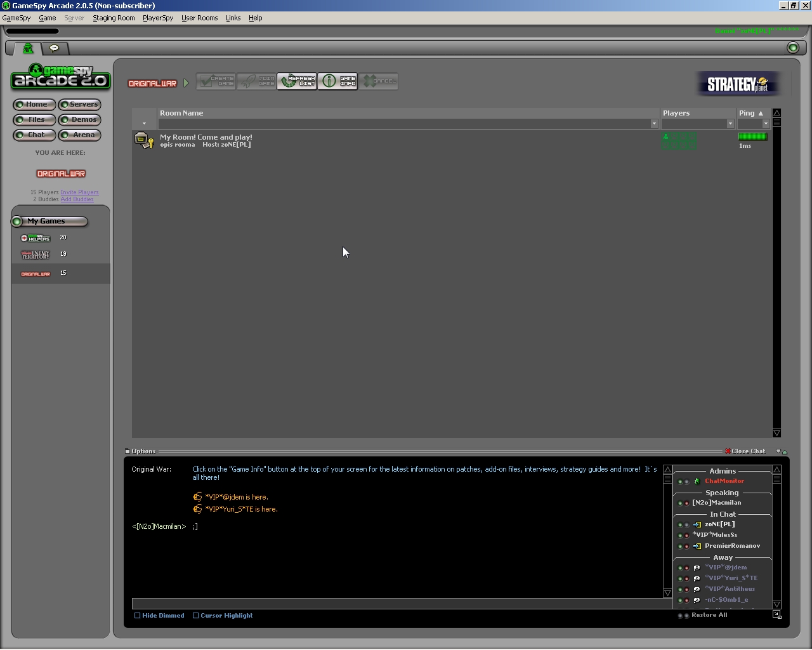The width and height of the screenshot is (812, 650).
Task: Click the StrategyPlanet banner logo
Action: [x=738, y=83]
